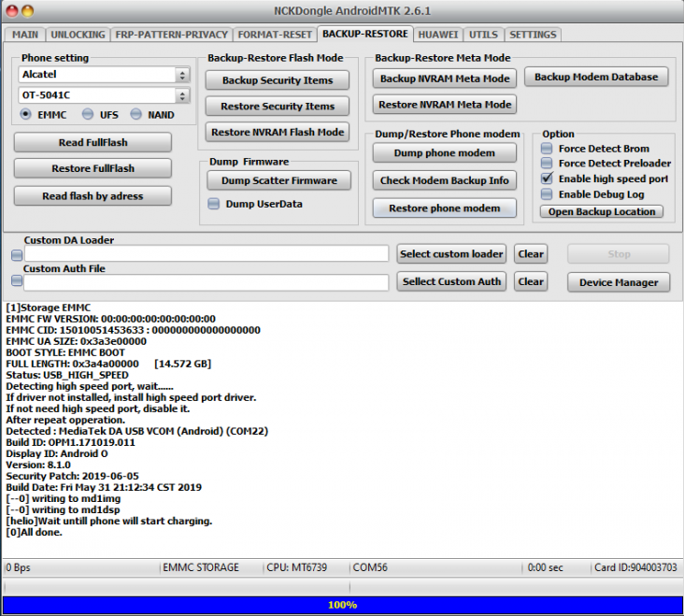The height and width of the screenshot is (616, 684).
Task: Click Dump Scatter Firmware button
Action: click(x=279, y=180)
